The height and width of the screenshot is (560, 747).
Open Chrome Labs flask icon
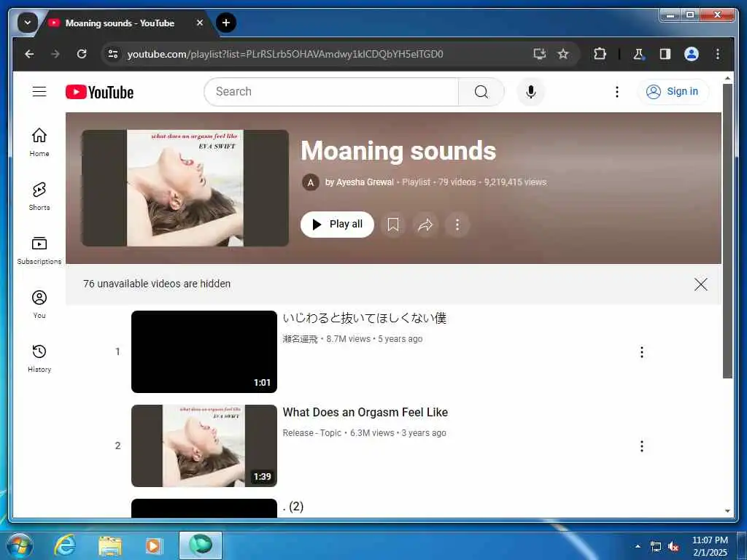638,54
